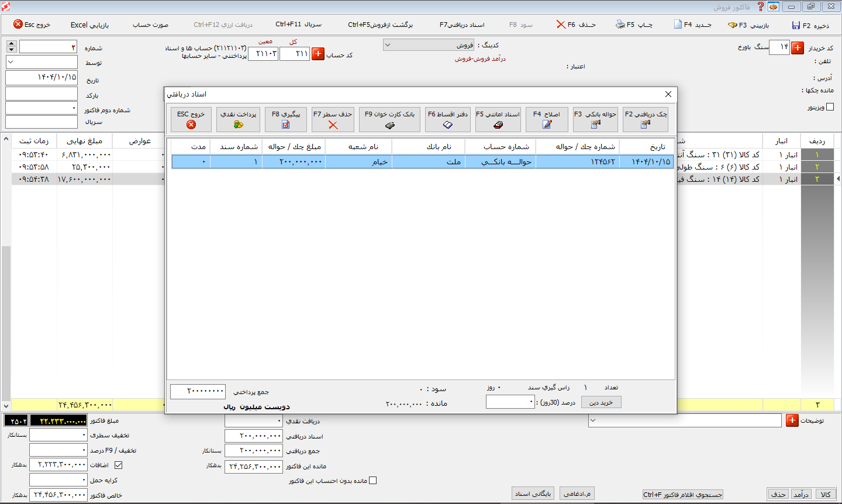Click the خروج ESC button in dialog

(191, 119)
